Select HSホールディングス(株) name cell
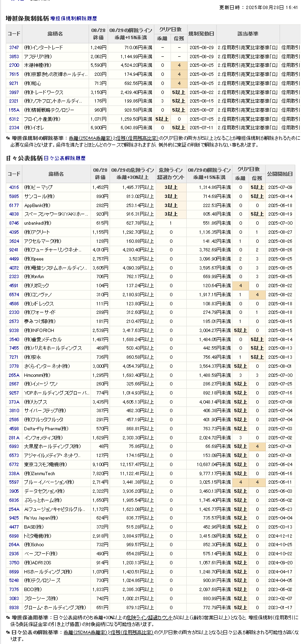The image size is (301, 644). pos(56,571)
